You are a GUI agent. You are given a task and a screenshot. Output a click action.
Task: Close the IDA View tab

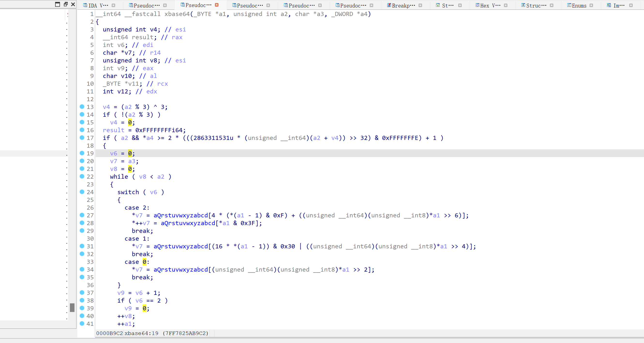click(x=113, y=5)
